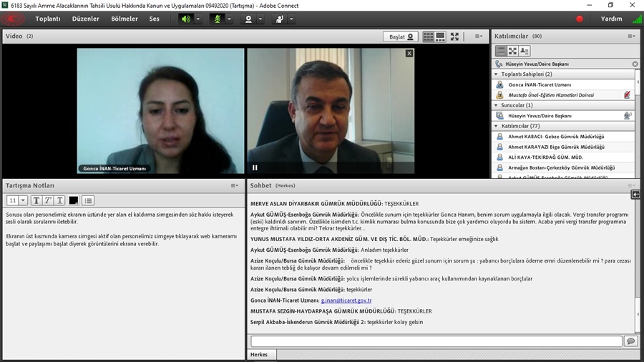Image resolution: width=644 pixels, height=362 pixels.
Task: Click the MERVE ASLAN TEŞEKKÜRLER message
Action: (335, 204)
